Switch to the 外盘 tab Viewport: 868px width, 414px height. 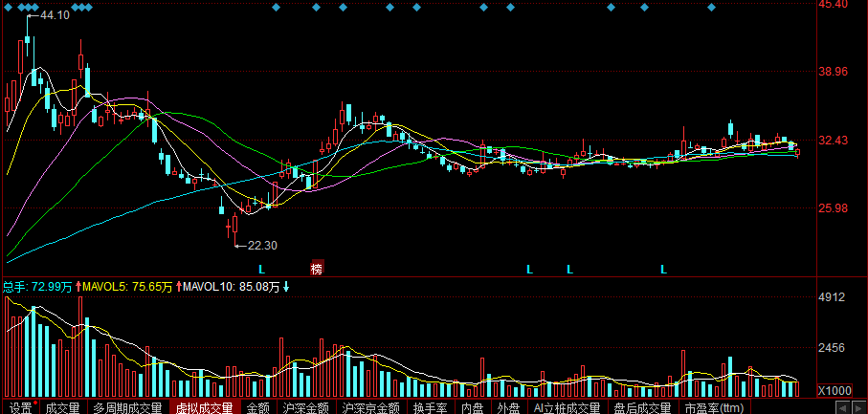(x=508, y=408)
